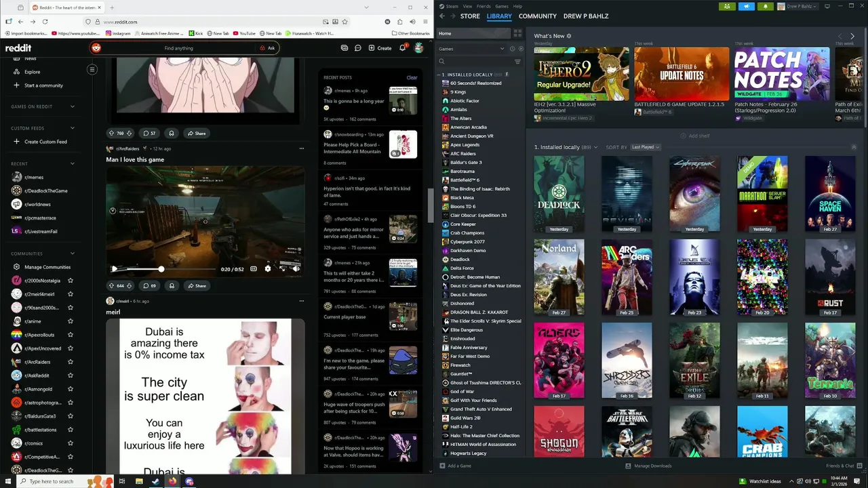
Task: Favorite r/2000sNostalgia with star toggle
Action: click(x=71, y=281)
